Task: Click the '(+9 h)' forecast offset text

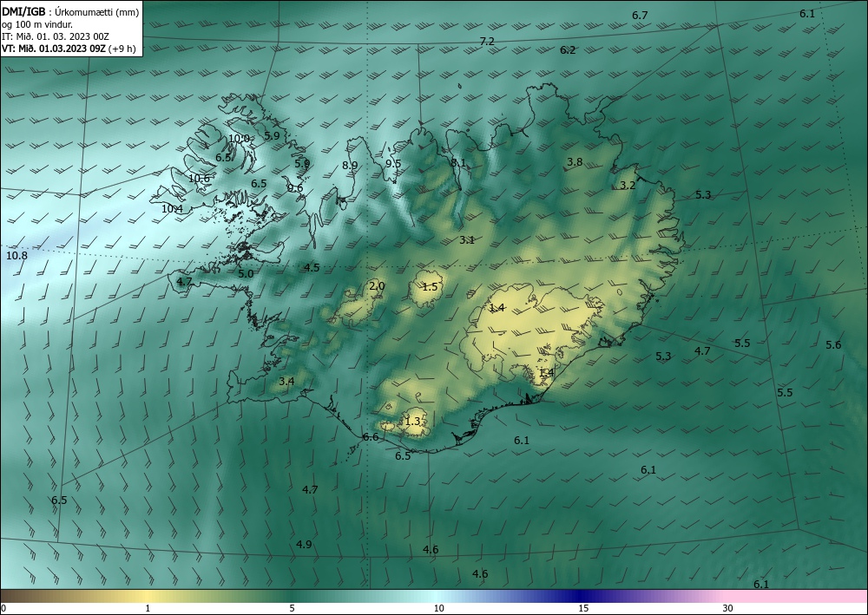Action: [x=123, y=48]
